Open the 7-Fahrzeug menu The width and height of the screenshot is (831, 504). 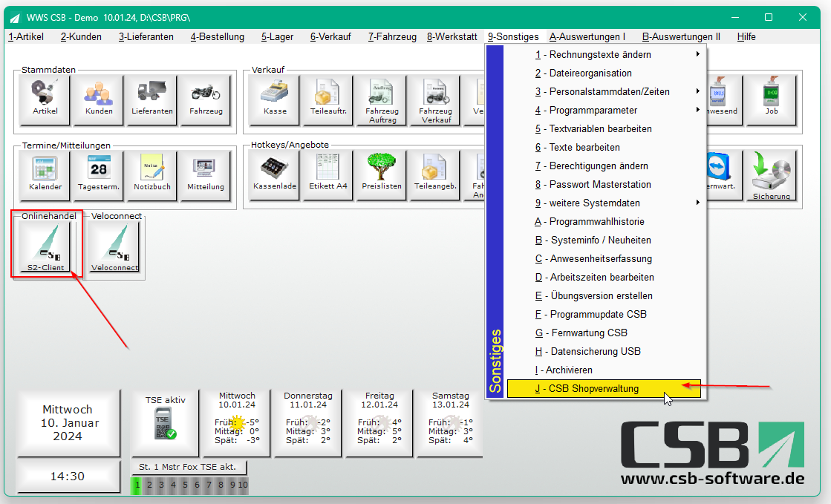coord(392,36)
